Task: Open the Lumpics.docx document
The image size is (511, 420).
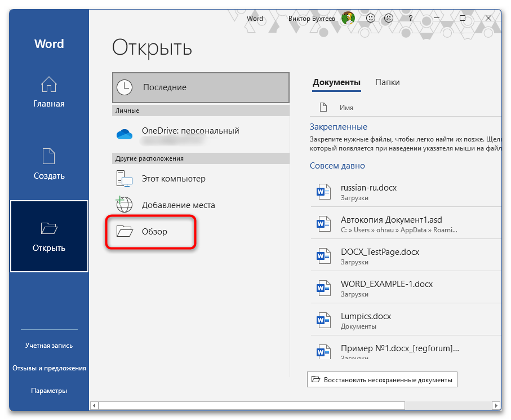Action: pos(366,316)
